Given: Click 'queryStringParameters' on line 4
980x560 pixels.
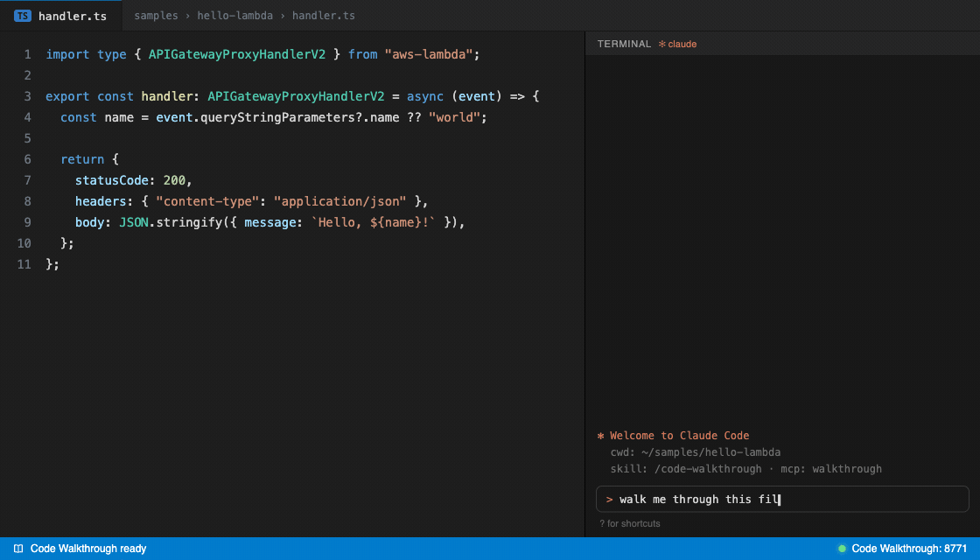Looking at the screenshot, I should click(277, 117).
